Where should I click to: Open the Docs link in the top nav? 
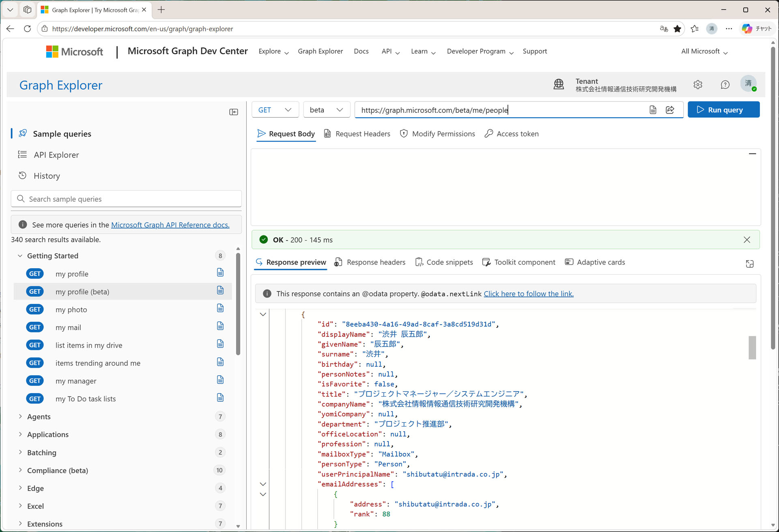click(x=361, y=51)
